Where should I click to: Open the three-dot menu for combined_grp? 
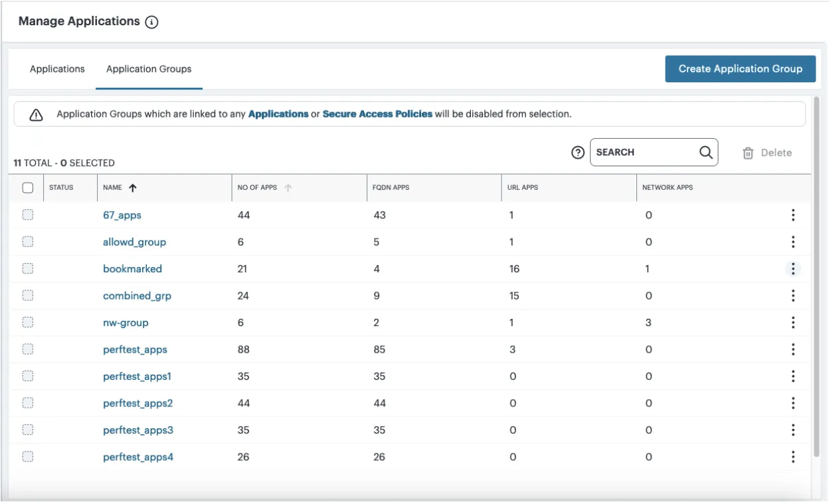793,295
